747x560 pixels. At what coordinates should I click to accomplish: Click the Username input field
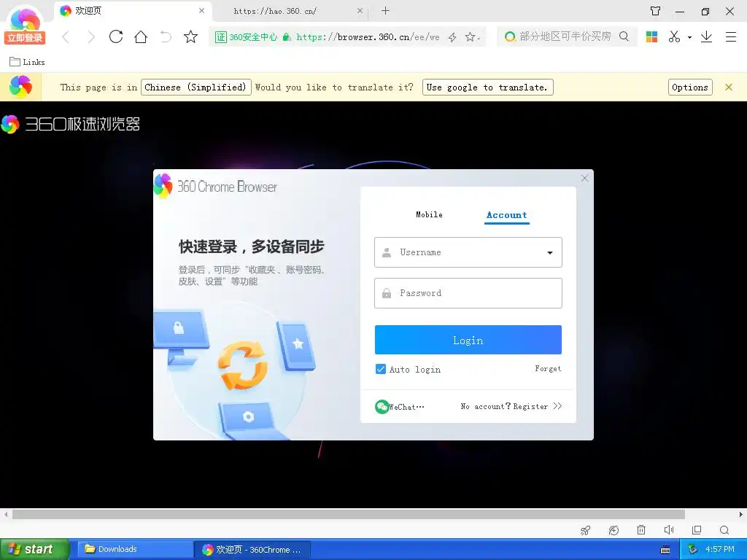(468, 252)
